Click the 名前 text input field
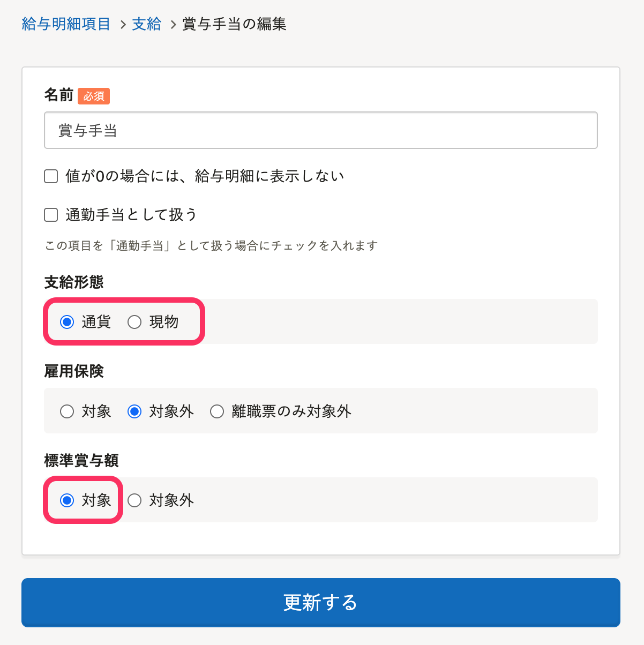 tap(320, 130)
